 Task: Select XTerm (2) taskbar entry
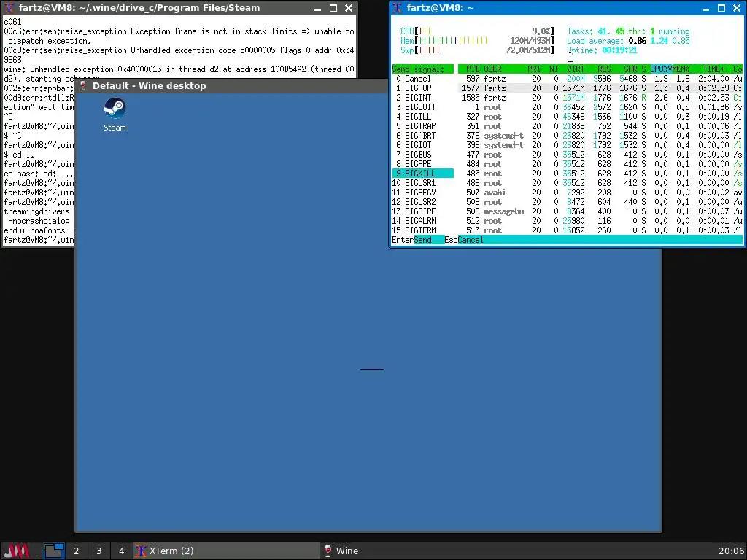pos(226,551)
